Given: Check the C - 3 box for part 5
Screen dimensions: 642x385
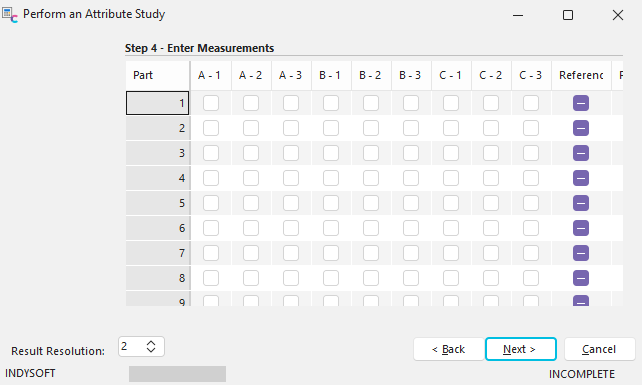Looking at the screenshot, I should (531, 203).
